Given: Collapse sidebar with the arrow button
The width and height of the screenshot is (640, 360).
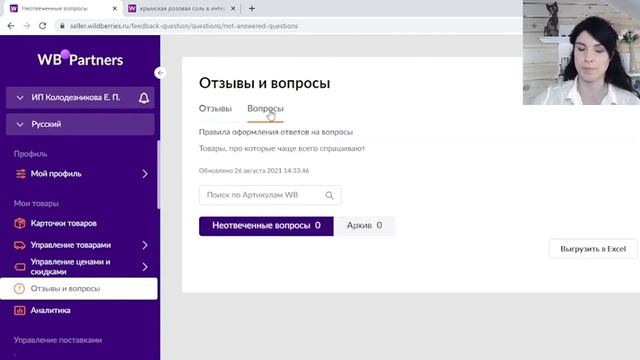Looking at the screenshot, I should (160, 73).
